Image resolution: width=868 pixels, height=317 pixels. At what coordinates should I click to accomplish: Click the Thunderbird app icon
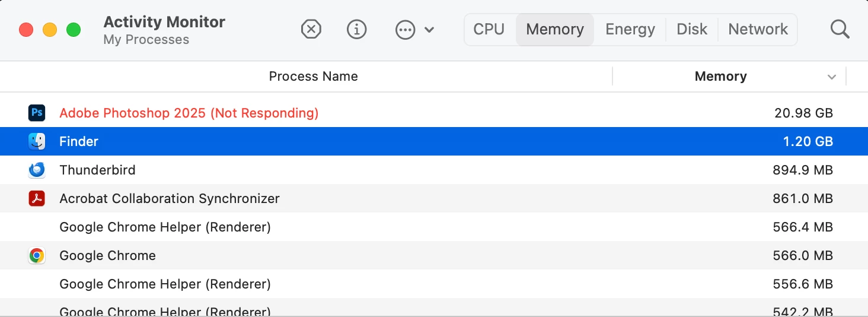[37, 170]
